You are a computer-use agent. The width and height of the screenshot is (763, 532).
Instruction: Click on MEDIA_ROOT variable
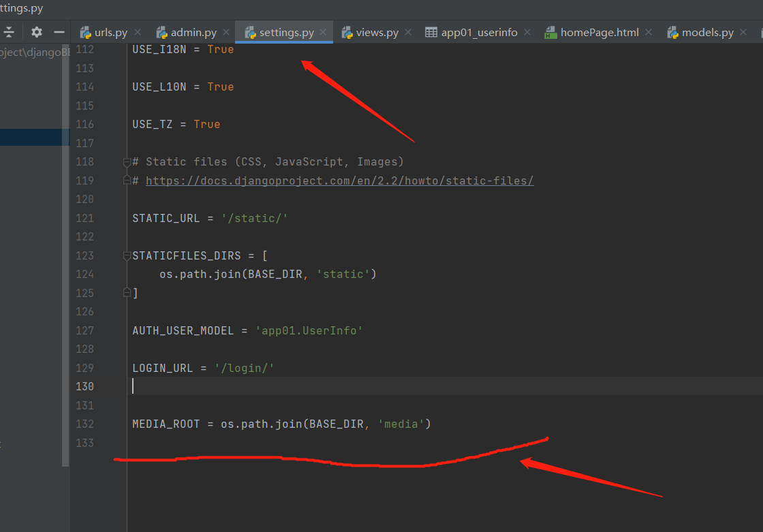coord(166,424)
